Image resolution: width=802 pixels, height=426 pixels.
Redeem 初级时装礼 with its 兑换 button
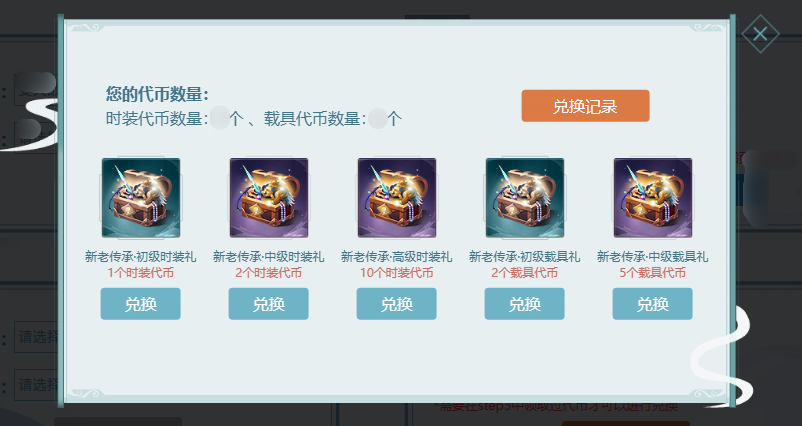click(x=141, y=304)
